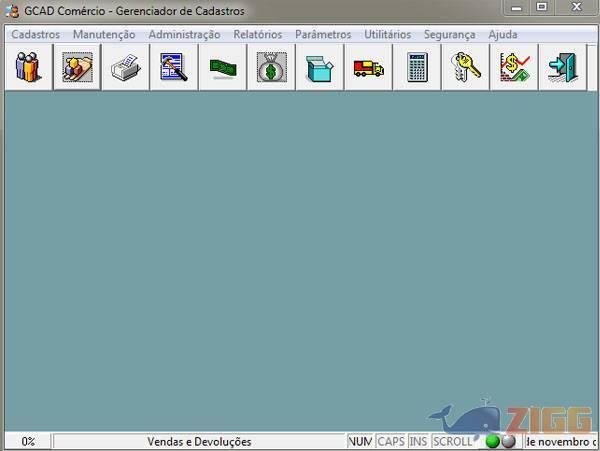Open the Manutenção menu
This screenshot has height=451, width=600.
click(x=104, y=34)
